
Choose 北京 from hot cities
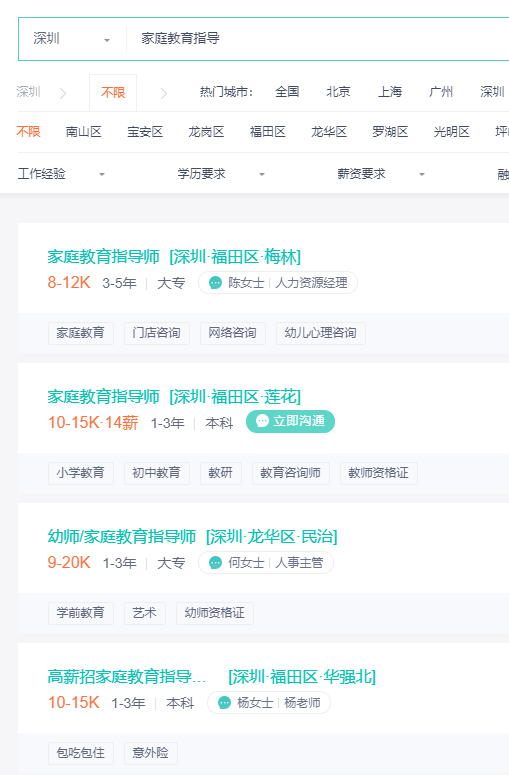(x=338, y=92)
